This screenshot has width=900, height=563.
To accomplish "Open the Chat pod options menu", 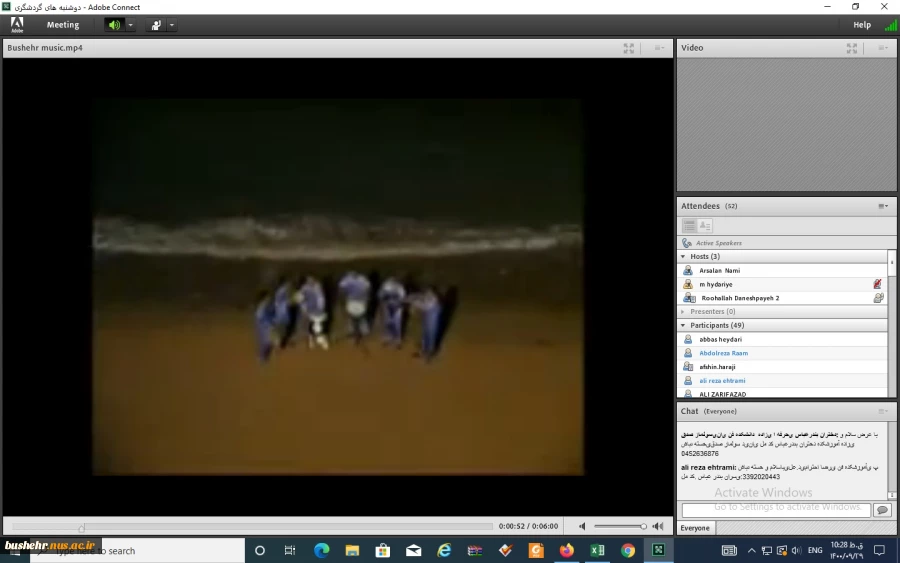I will pyautogui.click(x=883, y=411).
